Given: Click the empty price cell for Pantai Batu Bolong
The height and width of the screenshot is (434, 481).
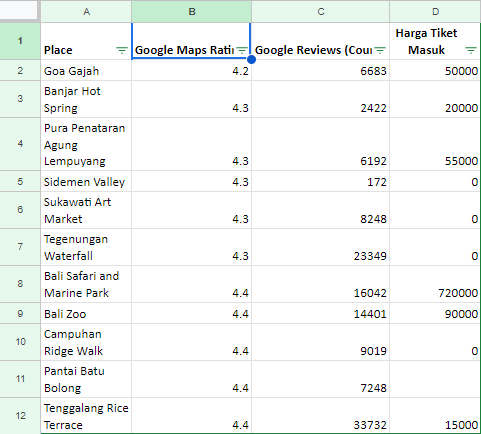Looking at the screenshot, I should click(435, 379).
